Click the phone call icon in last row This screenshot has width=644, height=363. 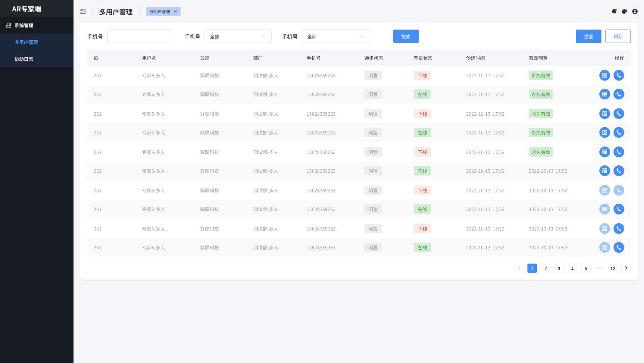coord(619,247)
